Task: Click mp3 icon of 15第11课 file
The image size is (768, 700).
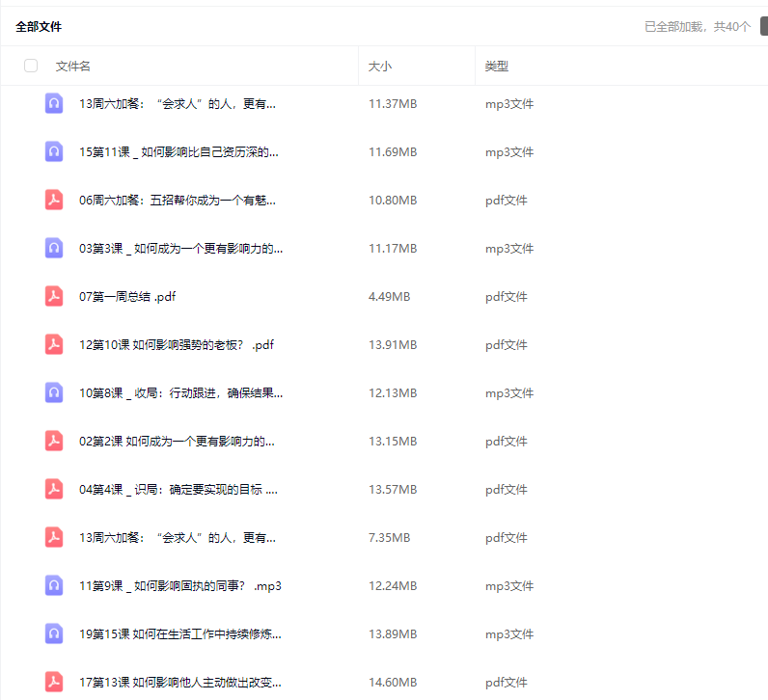Action: [x=54, y=151]
